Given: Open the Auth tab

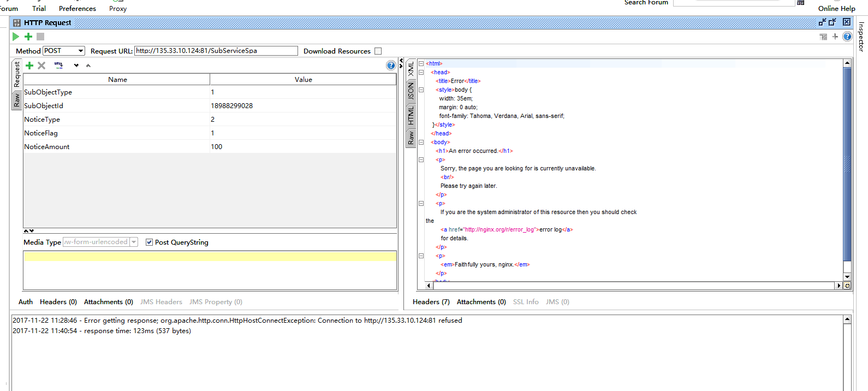Looking at the screenshot, I should point(26,302).
